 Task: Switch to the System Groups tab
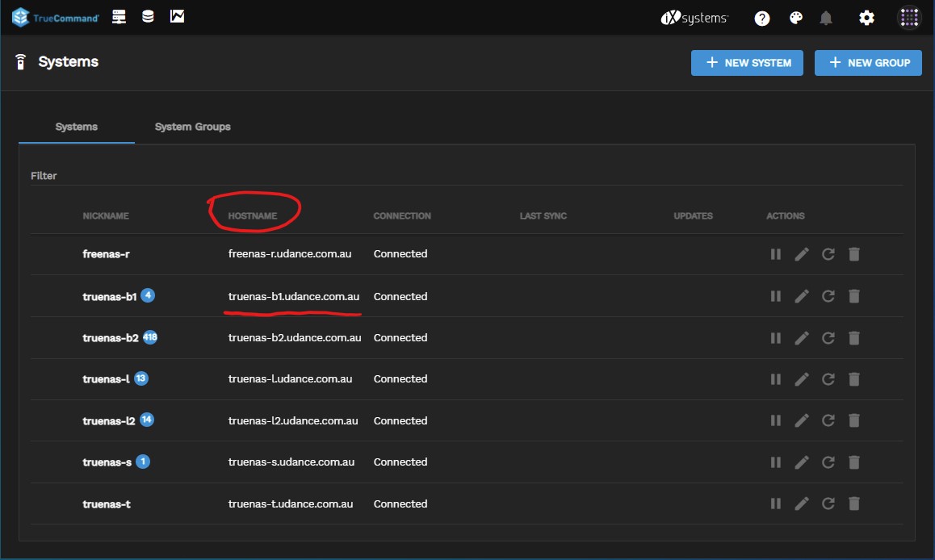point(193,127)
